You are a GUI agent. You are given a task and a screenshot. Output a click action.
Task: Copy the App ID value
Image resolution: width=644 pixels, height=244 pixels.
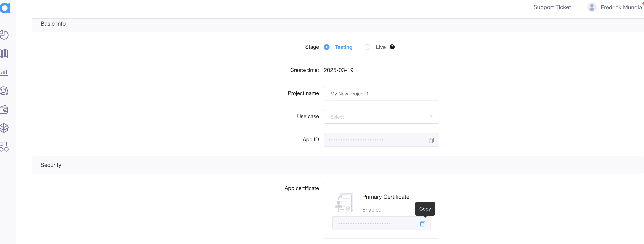(x=431, y=140)
